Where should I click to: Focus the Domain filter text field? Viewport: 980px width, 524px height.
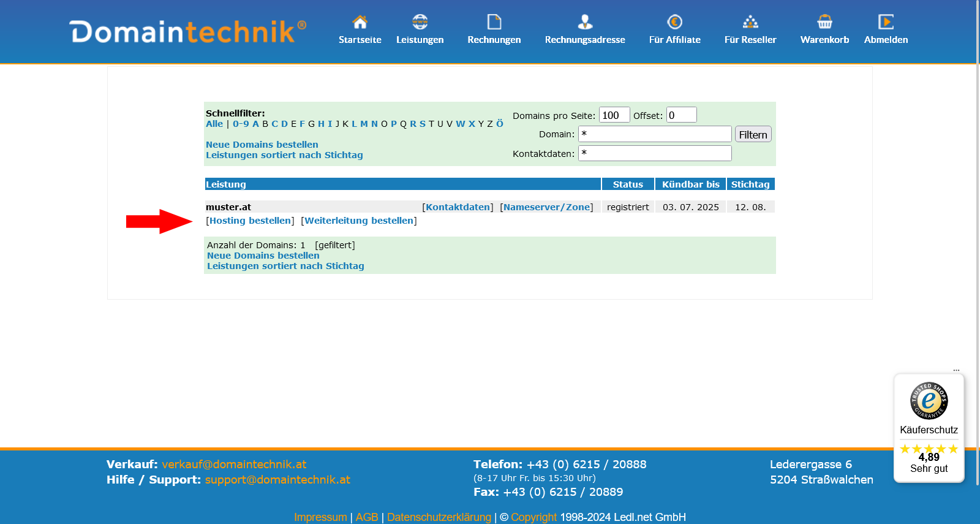(x=655, y=134)
